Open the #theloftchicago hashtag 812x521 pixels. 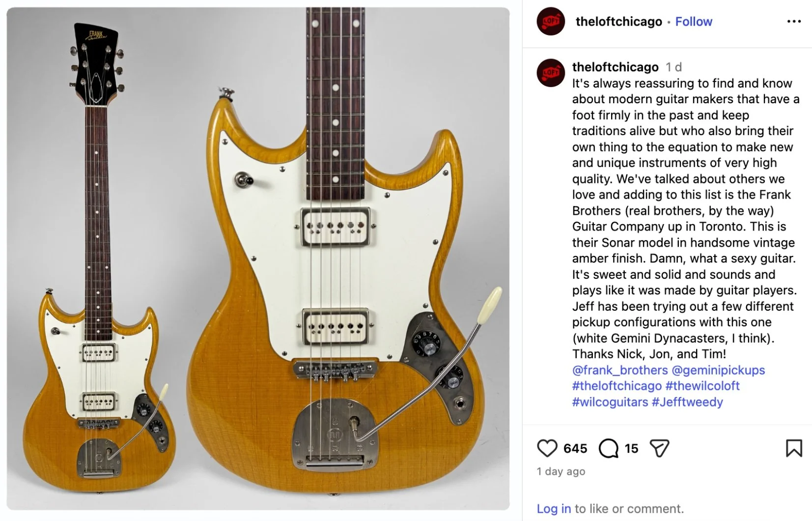pyautogui.click(x=617, y=386)
